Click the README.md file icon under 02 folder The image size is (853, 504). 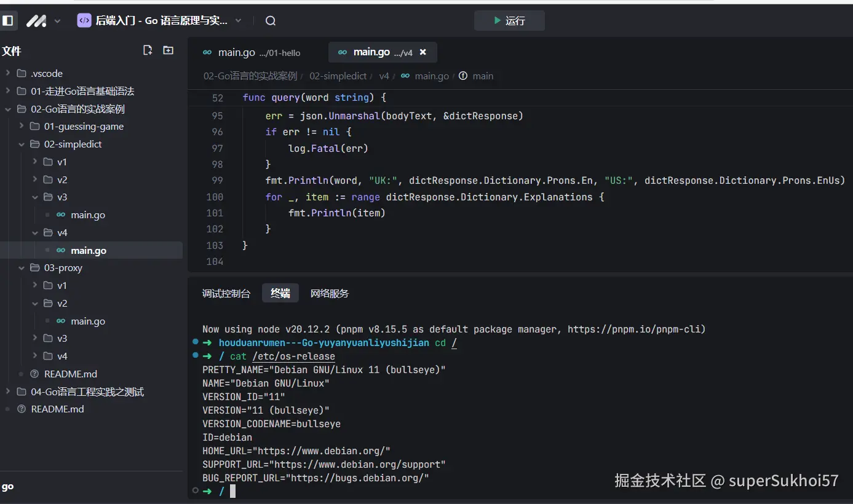tap(34, 374)
